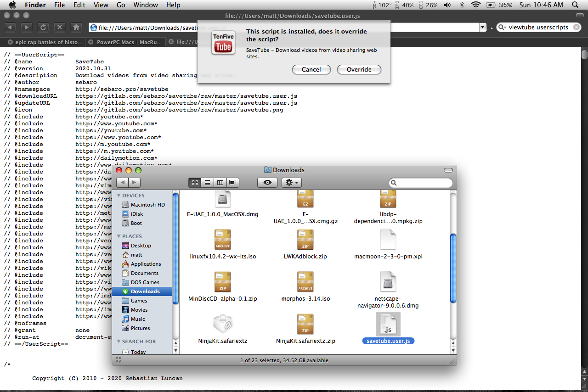The height and width of the screenshot is (392, 588).
Task: Select E-UAE_1.0.0_MacOSX.dmg file
Action: (222, 204)
